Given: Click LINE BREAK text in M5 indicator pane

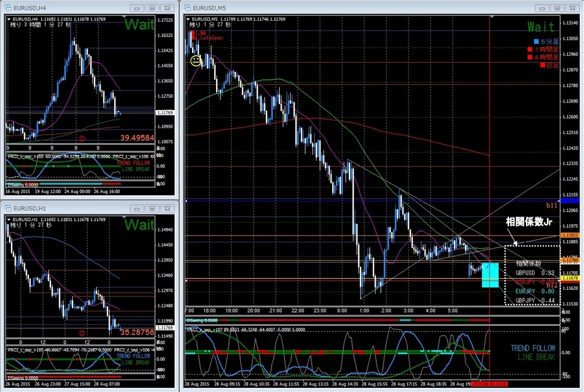Looking at the screenshot, I should click(x=536, y=357).
